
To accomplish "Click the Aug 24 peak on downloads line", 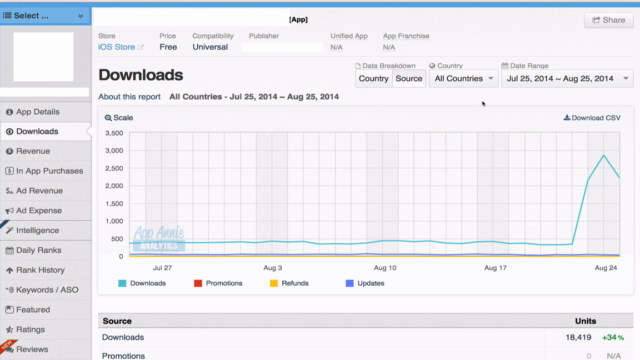I will pyautogui.click(x=604, y=155).
